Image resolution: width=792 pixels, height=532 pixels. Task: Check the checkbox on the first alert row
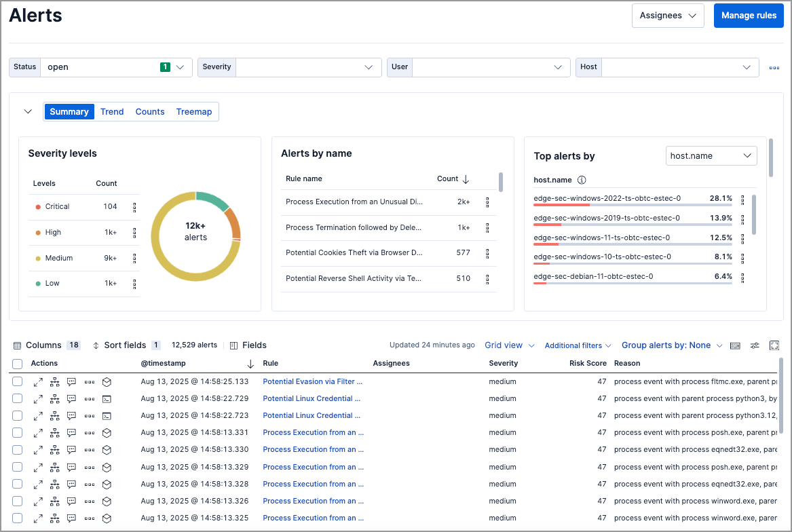[17, 381]
